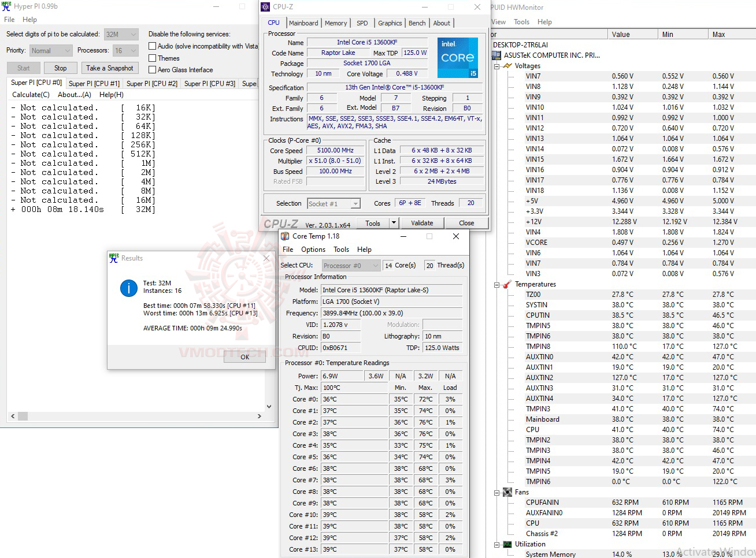Open the Help(H) menu in Super PI
The height and width of the screenshot is (558, 756).
(x=112, y=95)
